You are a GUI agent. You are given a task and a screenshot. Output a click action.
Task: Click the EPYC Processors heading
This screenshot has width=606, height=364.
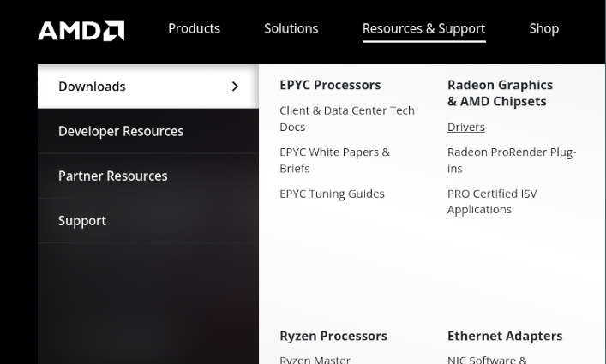(330, 85)
